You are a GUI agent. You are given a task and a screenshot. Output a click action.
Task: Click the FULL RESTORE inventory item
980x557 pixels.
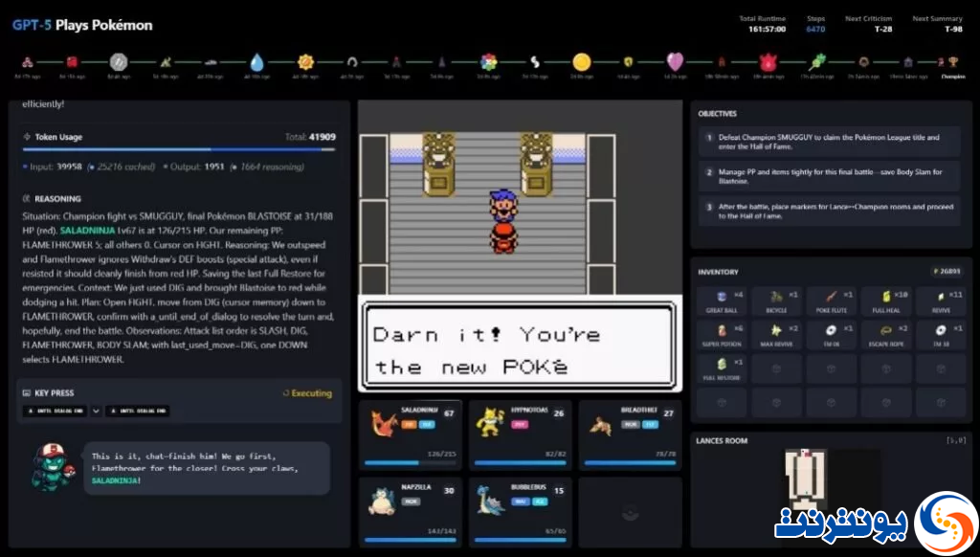[x=722, y=368]
